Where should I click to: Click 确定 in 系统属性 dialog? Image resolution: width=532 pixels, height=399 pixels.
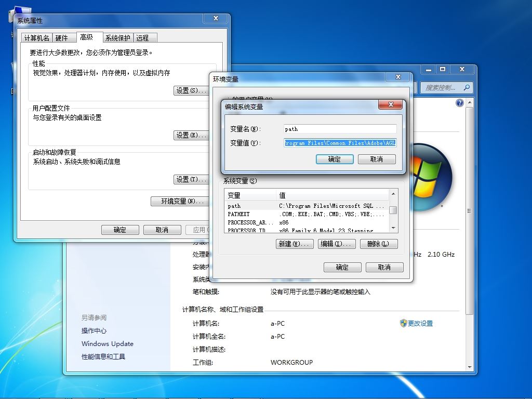[x=120, y=230]
